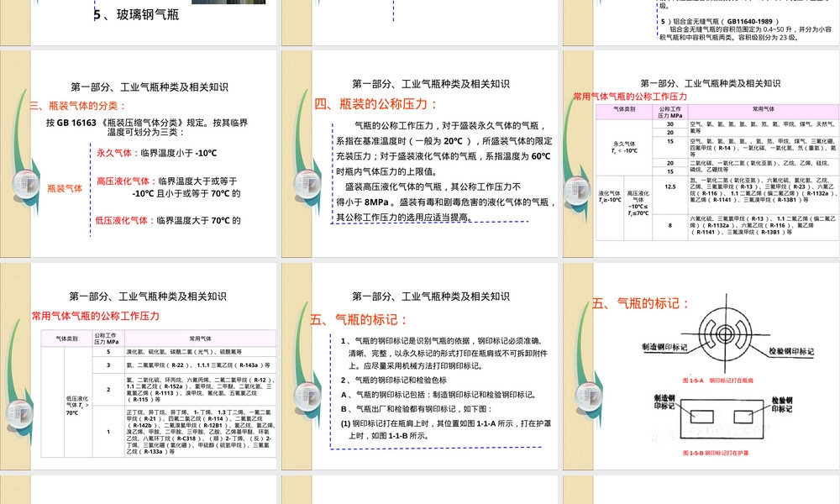Click the 五、气瓶的标记 heading above bullet text

(x=359, y=320)
